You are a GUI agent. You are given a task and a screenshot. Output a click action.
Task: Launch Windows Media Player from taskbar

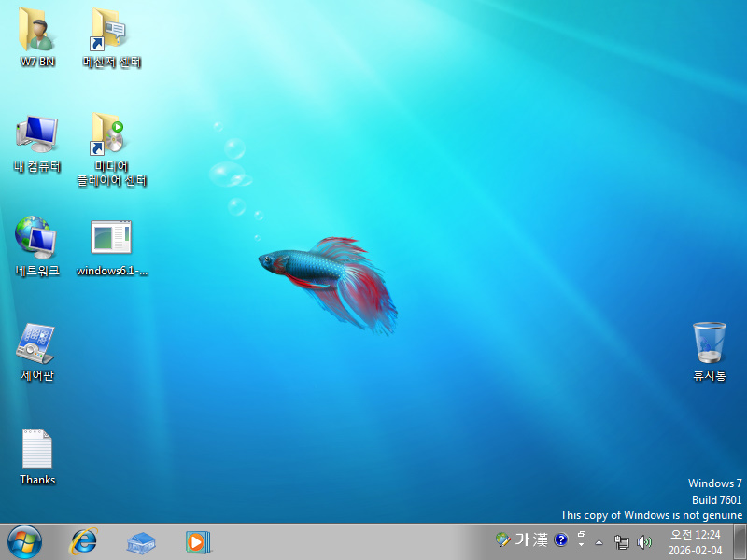coord(198,542)
